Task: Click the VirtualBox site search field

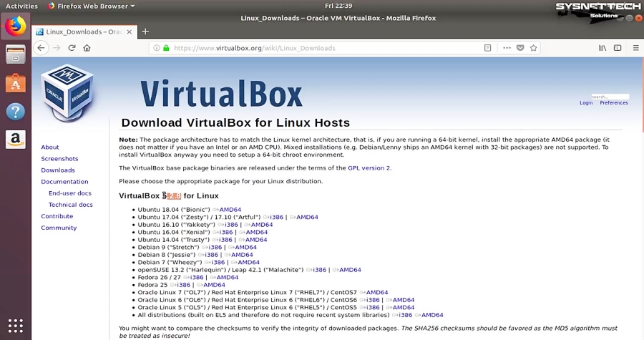Action: pos(610,97)
